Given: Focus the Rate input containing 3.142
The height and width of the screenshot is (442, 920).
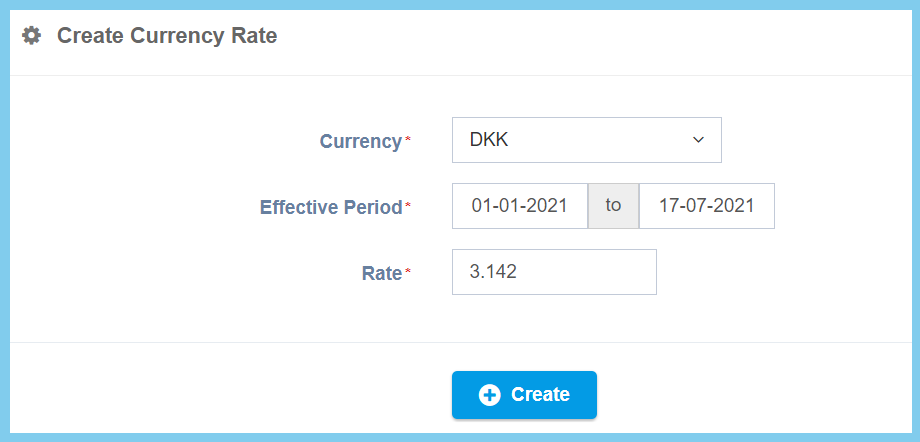Looking at the screenshot, I should pyautogui.click(x=554, y=272).
